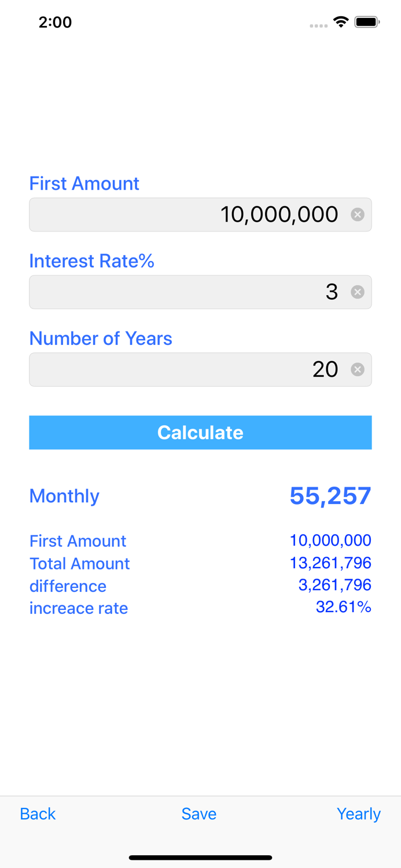Screen dimensions: 401x868
Task: Click the Wi-Fi icon in status bar
Action: [x=340, y=21]
